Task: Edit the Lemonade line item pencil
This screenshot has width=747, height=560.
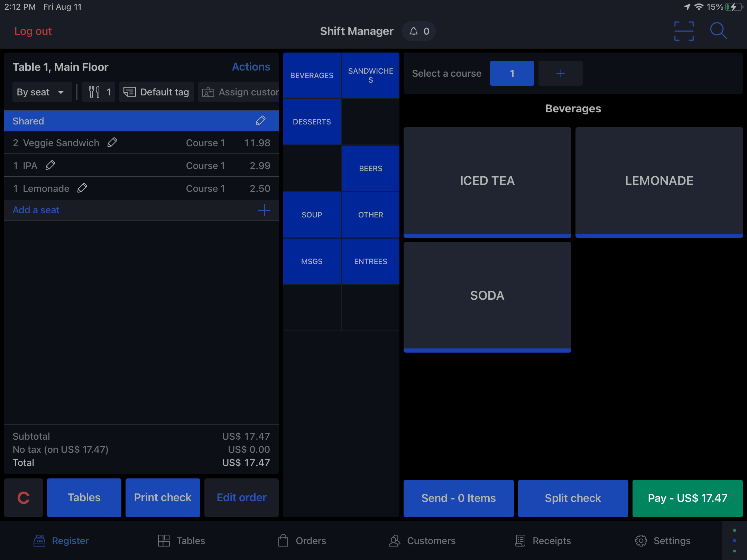Action: [x=82, y=188]
